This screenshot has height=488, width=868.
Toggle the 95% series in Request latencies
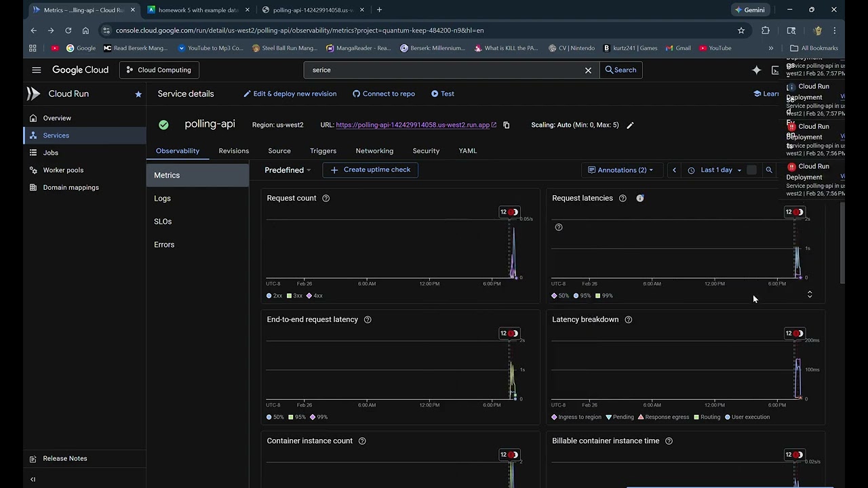point(582,296)
